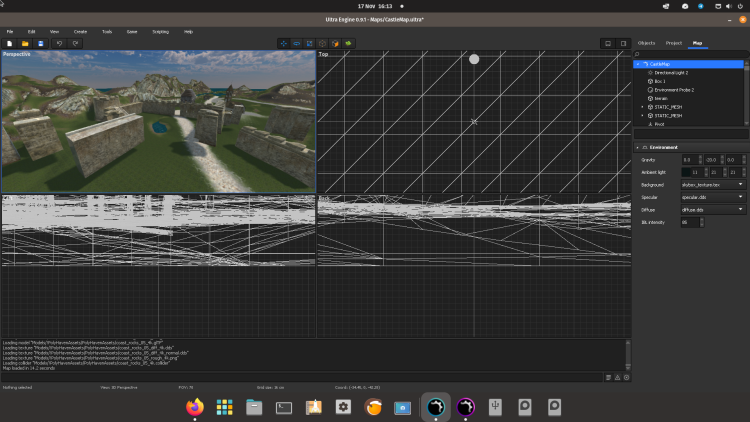Screen dimensions: 750x422
Task: Open the Edit menu
Action: (32, 32)
